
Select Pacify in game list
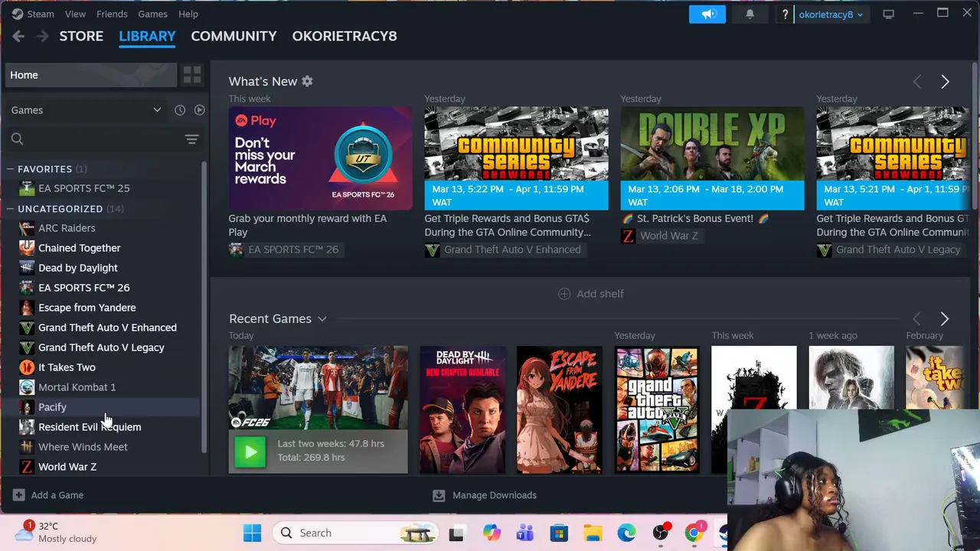pyautogui.click(x=52, y=407)
